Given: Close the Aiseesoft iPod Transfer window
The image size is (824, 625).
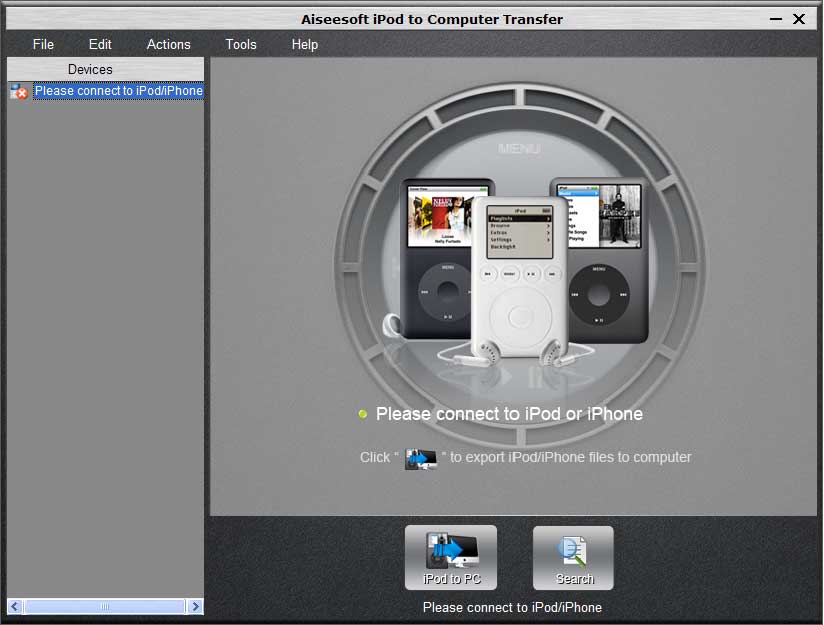Looking at the screenshot, I should coord(799,19).
